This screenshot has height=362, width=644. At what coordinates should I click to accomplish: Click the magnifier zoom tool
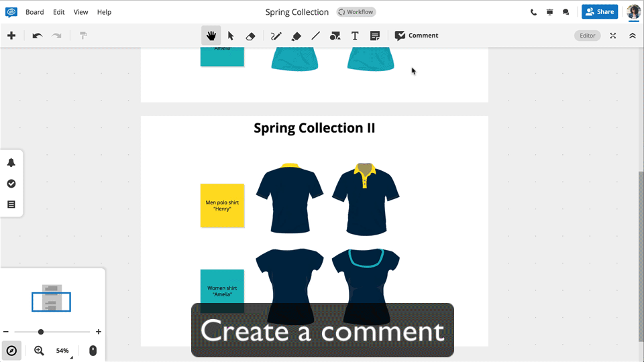point(39,351)
